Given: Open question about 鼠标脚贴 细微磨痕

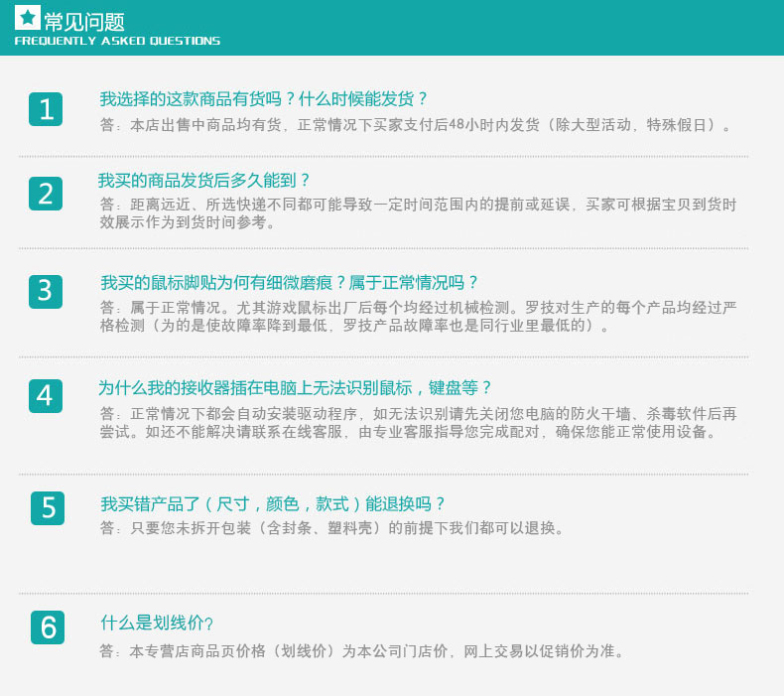Looking at the screenshot, I should click(x=289, y=283).
